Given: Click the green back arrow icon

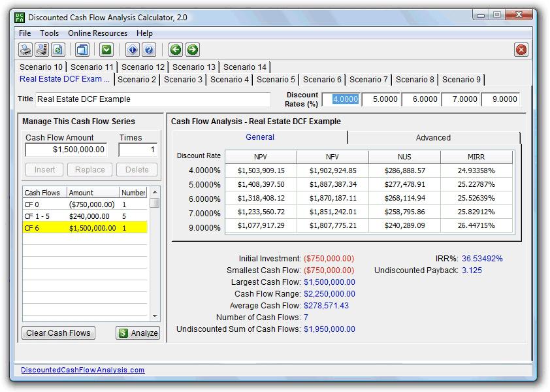Looking at the screenshot, I should [x=176, y=49].
